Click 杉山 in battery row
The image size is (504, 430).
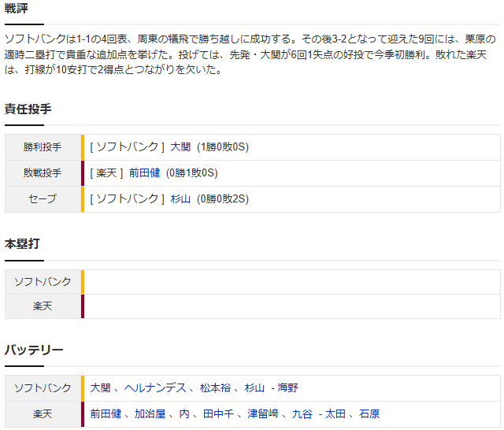[x=254, y=387]
